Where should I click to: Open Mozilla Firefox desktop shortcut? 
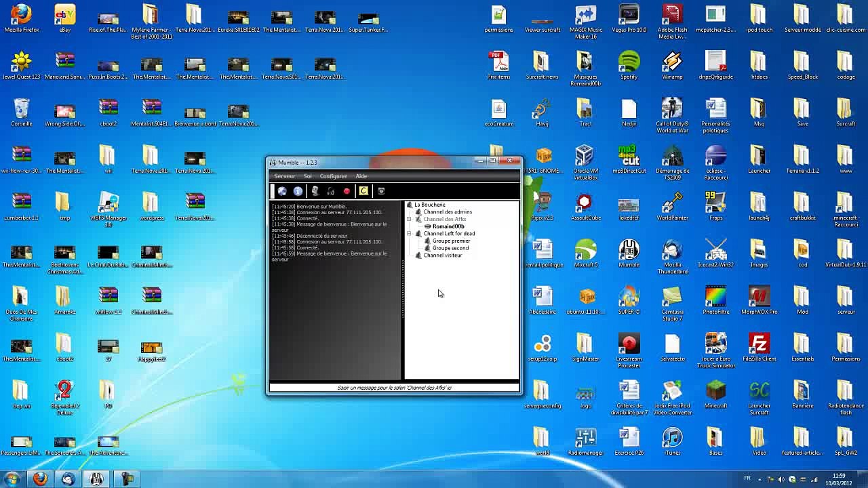(21, 19)
